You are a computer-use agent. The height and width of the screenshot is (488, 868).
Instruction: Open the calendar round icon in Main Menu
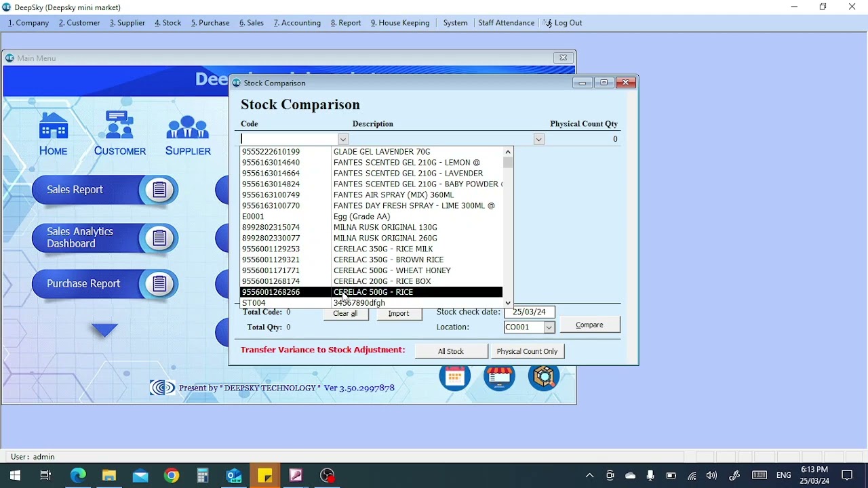coord(454,378)
